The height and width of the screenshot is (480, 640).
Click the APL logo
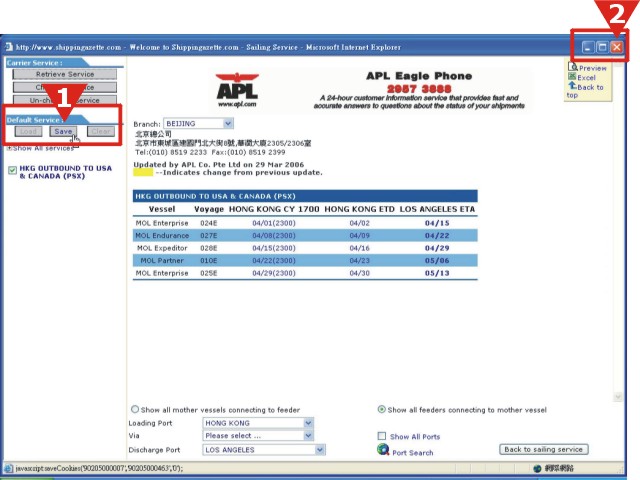click(x=237, y=90)
